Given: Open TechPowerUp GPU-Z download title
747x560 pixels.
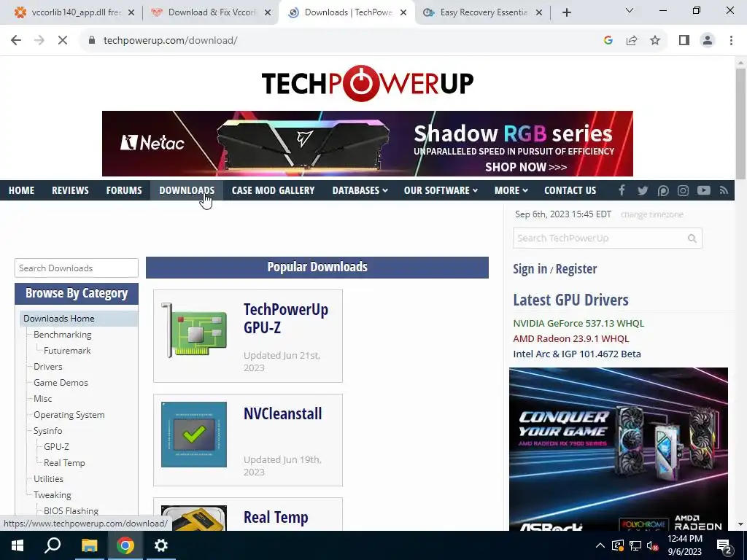Looking at the screenshot, I should [x=286, y=318].
